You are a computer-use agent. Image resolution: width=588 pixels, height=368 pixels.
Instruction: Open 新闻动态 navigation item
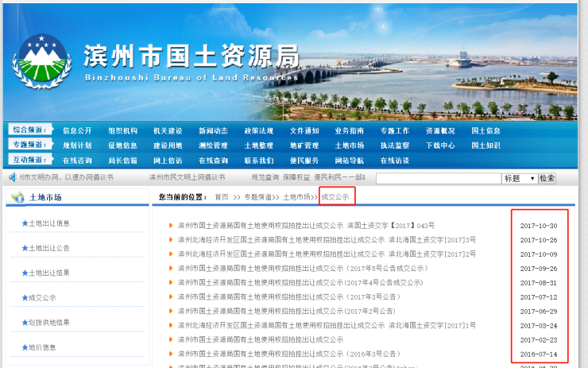click(214, 130)
